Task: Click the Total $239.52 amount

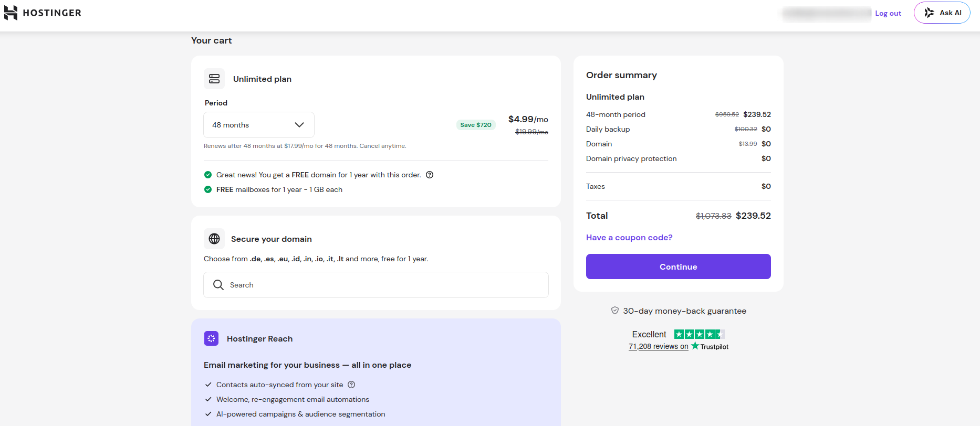Action: point(753,216)
